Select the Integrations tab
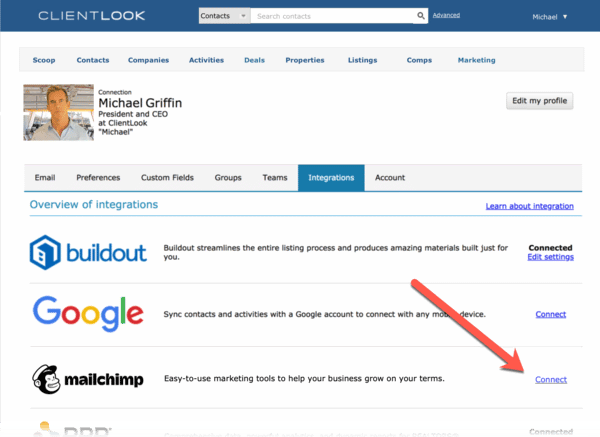This screenshot has height=437, width=600. tap(331, 178)
